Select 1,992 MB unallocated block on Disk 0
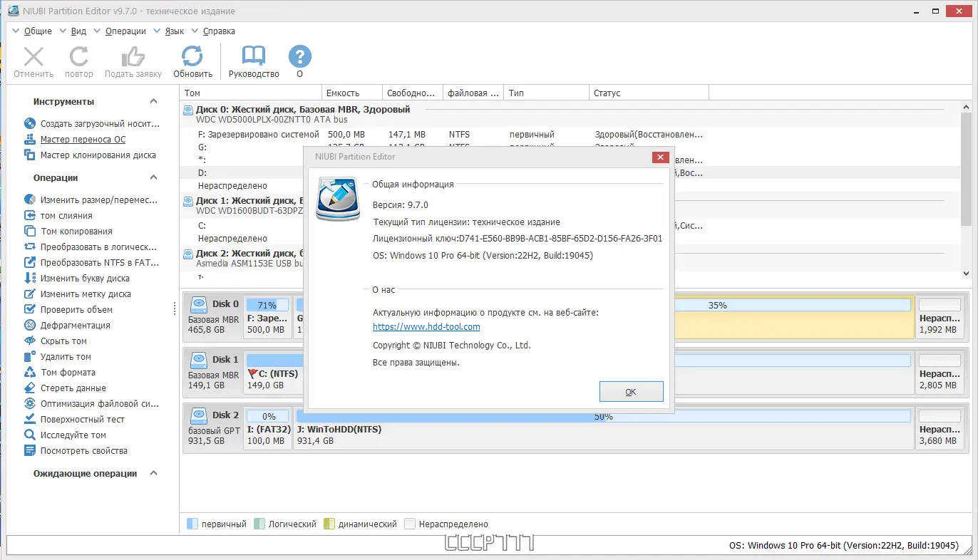 (x=939, y=317)
